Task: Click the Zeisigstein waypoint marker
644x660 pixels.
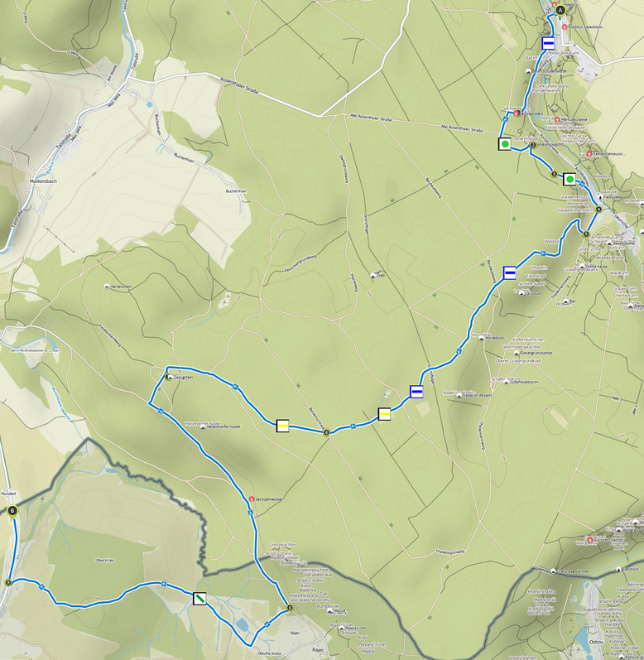Action: click(168, 377)
